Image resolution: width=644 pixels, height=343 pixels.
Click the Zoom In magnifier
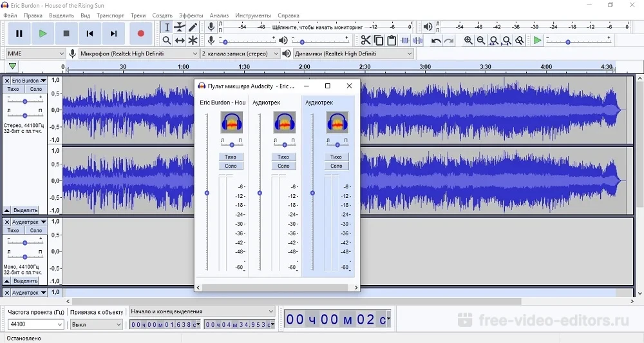click(468, 41)
